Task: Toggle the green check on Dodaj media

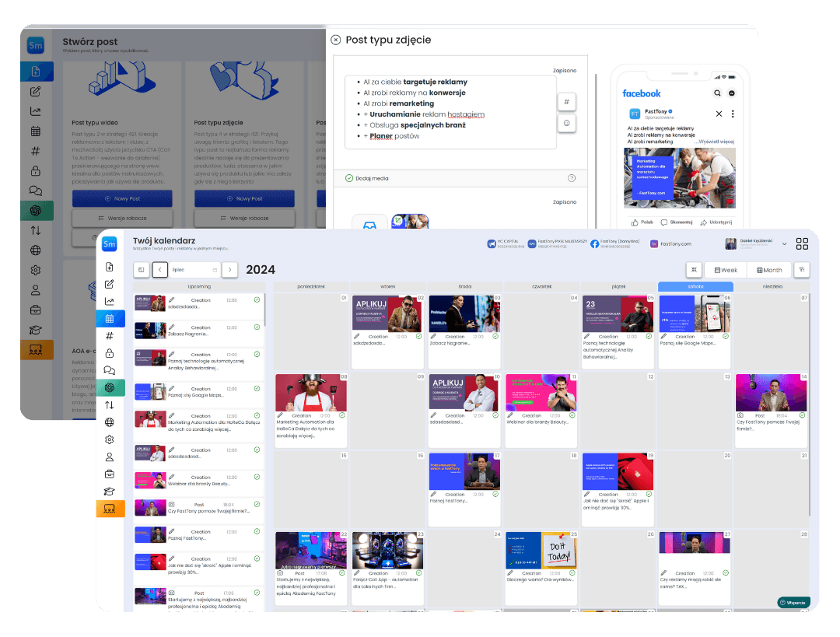Action: coord(349,178)
